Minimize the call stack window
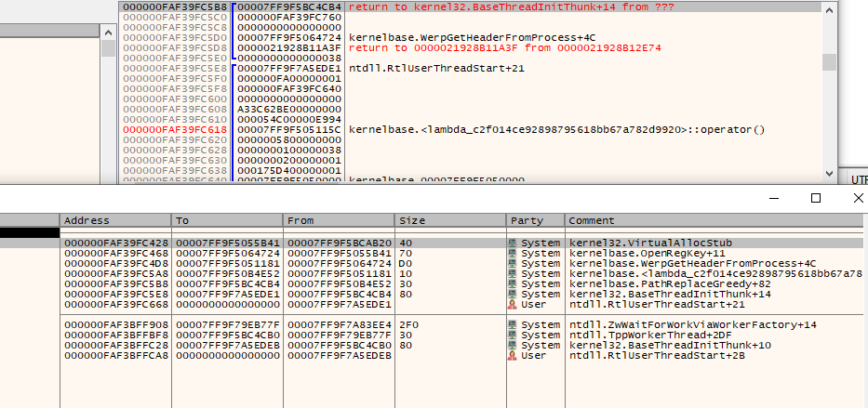Image resolution: width=868 pixels, height=408 pixels. tap(773, 198)
